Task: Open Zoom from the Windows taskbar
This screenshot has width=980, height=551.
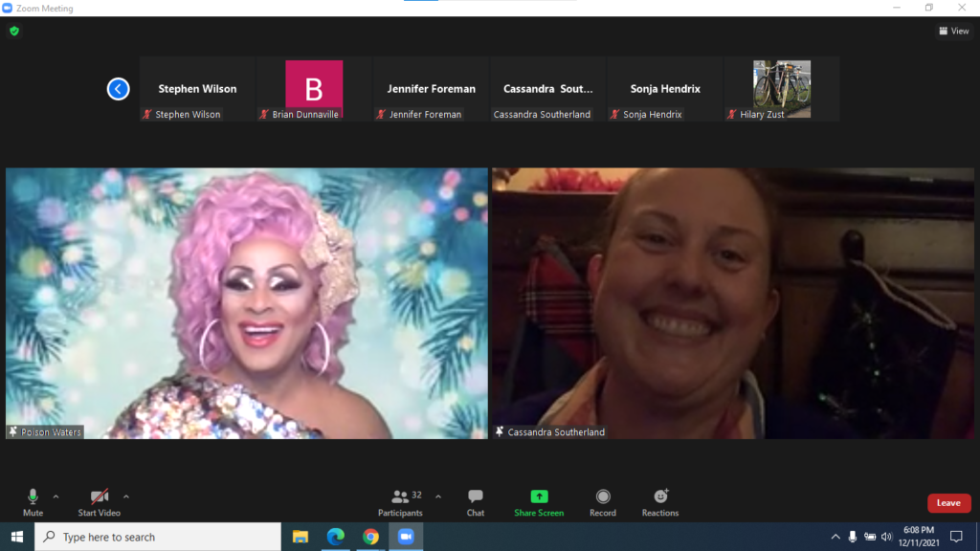Action: tap(405, 537)
